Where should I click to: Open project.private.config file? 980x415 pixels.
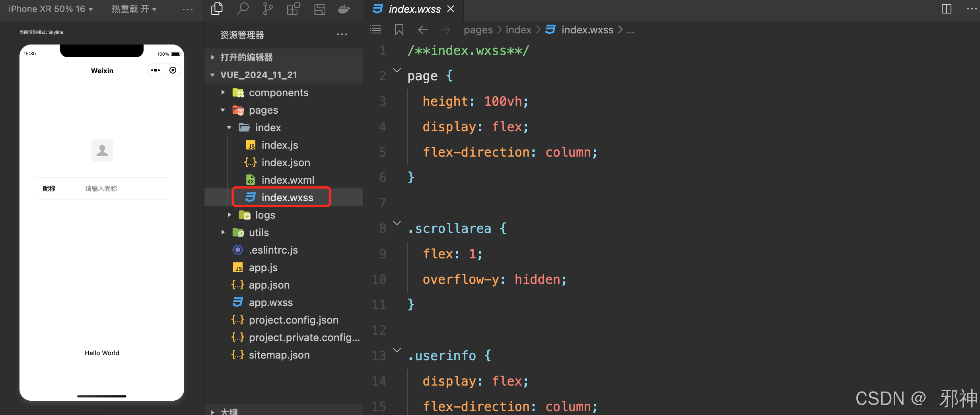tap(284, 337)
